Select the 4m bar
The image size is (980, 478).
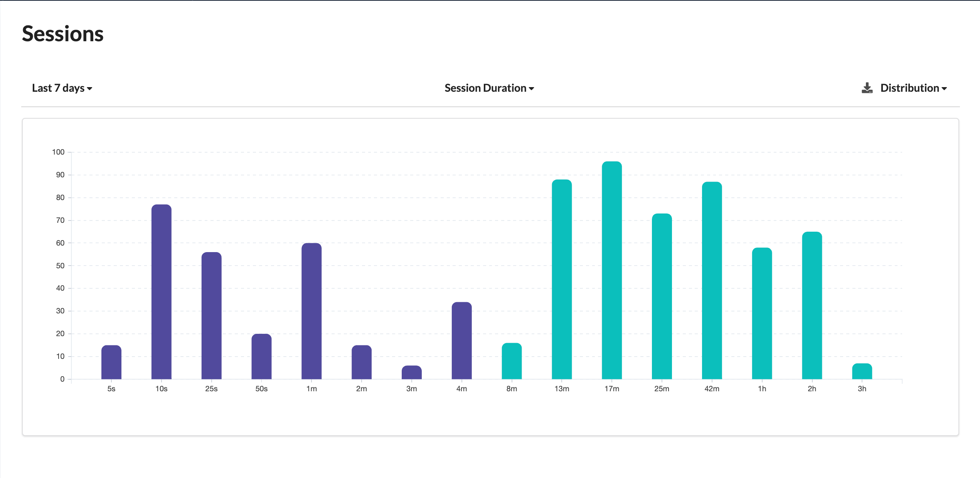coord(462,340)
